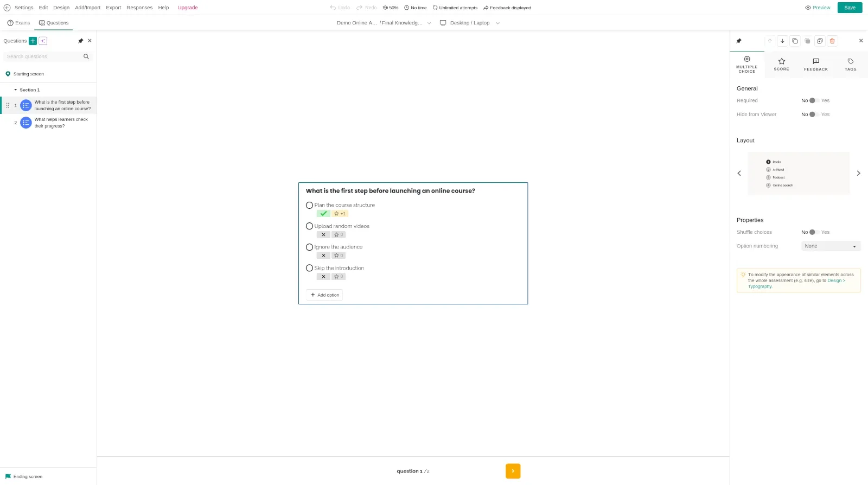The height and width of the screenshot is (485, 868).
Task: Click the 'Feedback displayed' indicator
Action: click(507, 8)
